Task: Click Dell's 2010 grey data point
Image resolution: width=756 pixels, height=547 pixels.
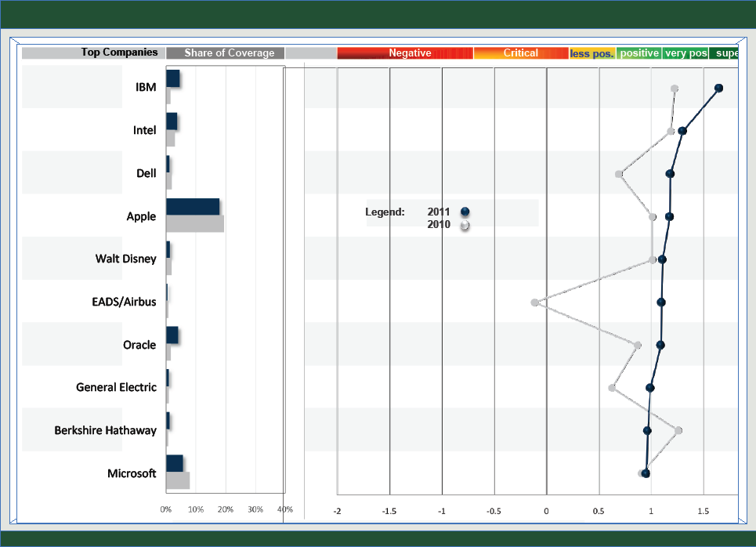Action: pyautogui.click(x=619, y=174)
